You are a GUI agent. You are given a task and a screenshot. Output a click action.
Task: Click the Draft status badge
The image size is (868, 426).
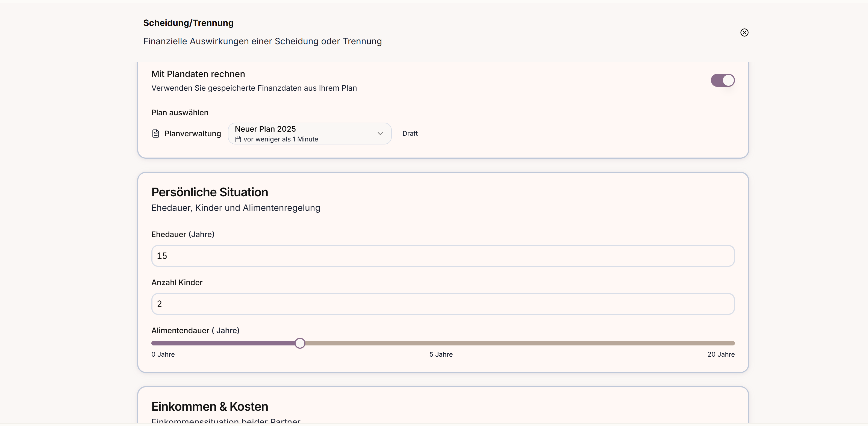pos(410,134)
